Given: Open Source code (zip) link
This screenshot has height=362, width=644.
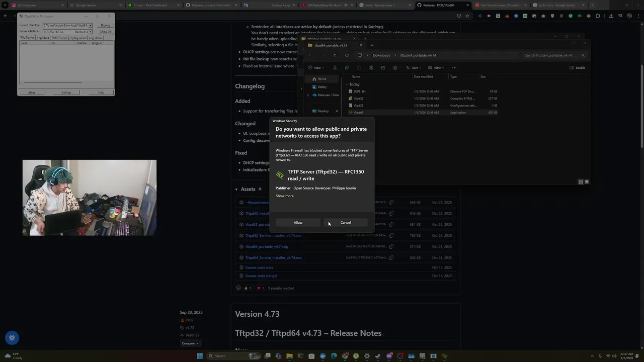Looking at the screenshot, I should click(259, 267).
